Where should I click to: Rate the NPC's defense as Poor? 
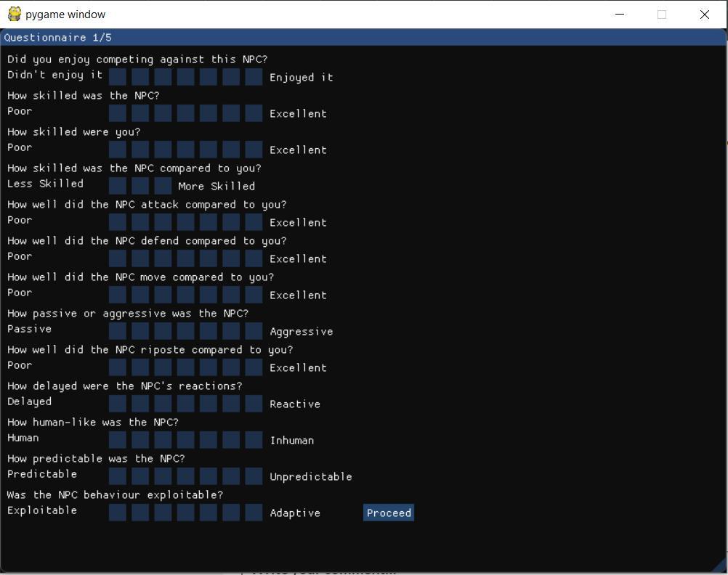(x=117, y=257)
